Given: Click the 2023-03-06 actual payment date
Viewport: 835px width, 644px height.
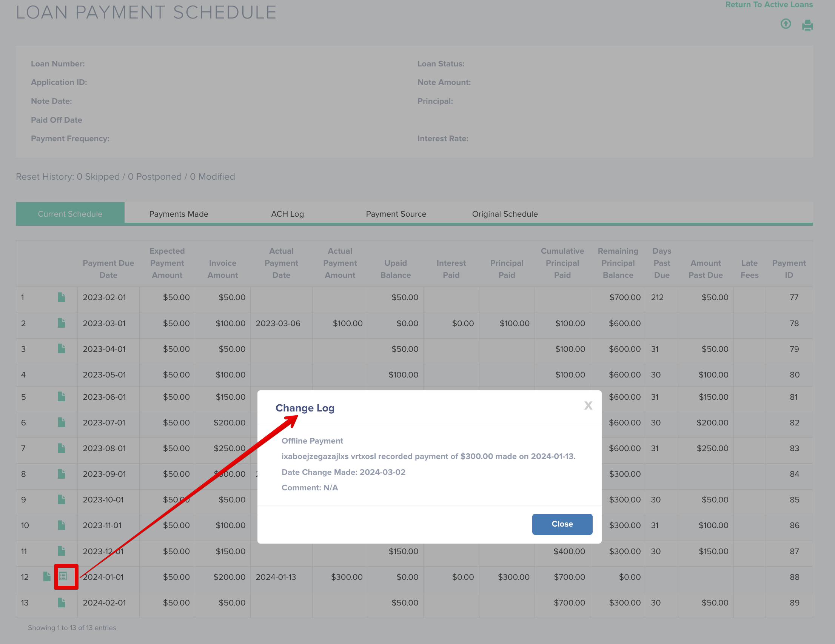Looking at the screenshot, I should 278,323.
